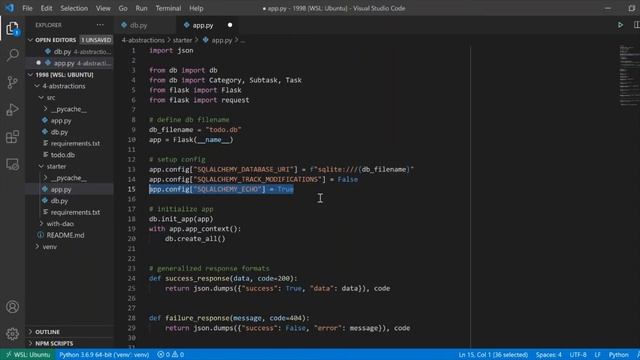Open README.md file

[69, 235]
